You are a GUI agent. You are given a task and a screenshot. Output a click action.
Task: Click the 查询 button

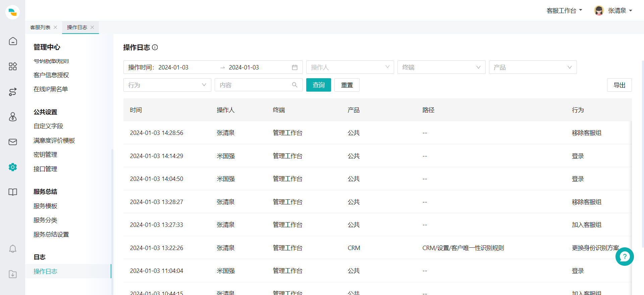(x=319, y=85)
